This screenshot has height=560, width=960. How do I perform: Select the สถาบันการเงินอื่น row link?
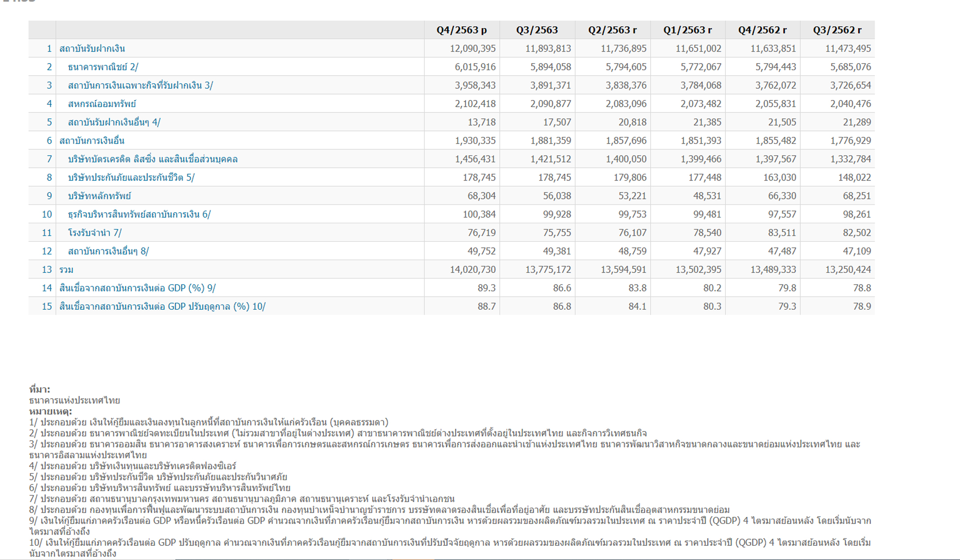[x=92, y=141]
